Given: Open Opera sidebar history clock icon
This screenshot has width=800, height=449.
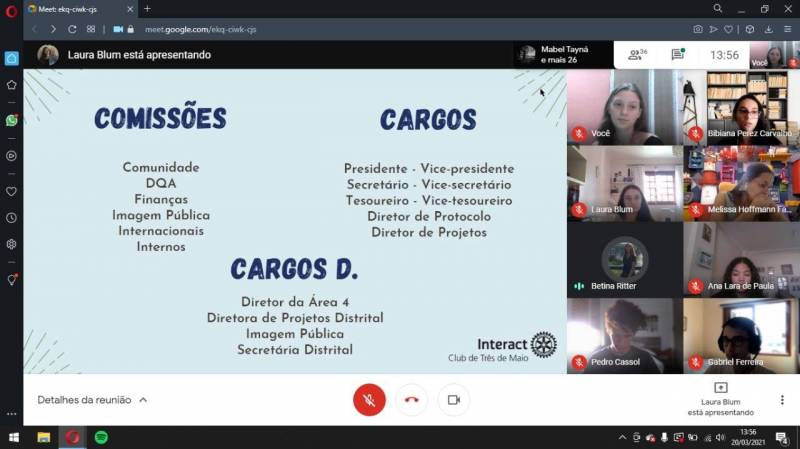Looking at the screenshot, I should 11,217.
